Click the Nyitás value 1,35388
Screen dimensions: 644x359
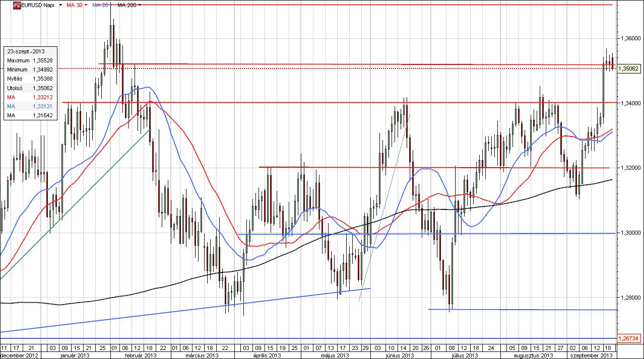coord(42,79)
